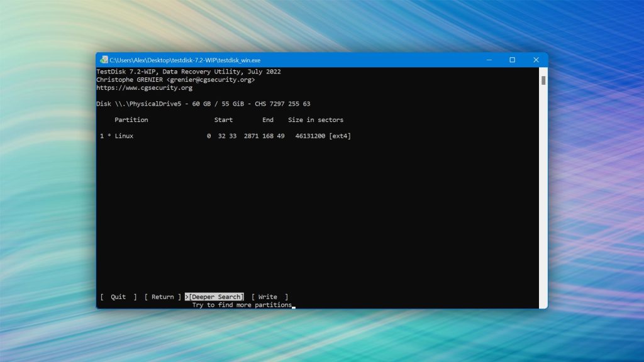This screenshot has width=644, height=362.
Task: Click the Size in sectors column header
Action: coord(318,119)
